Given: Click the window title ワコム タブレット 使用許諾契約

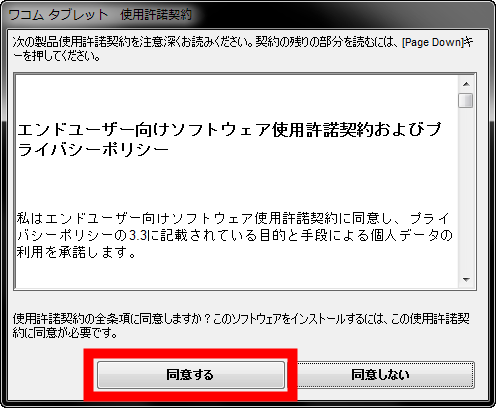Looking at the screenshot, I should (100, 15).
